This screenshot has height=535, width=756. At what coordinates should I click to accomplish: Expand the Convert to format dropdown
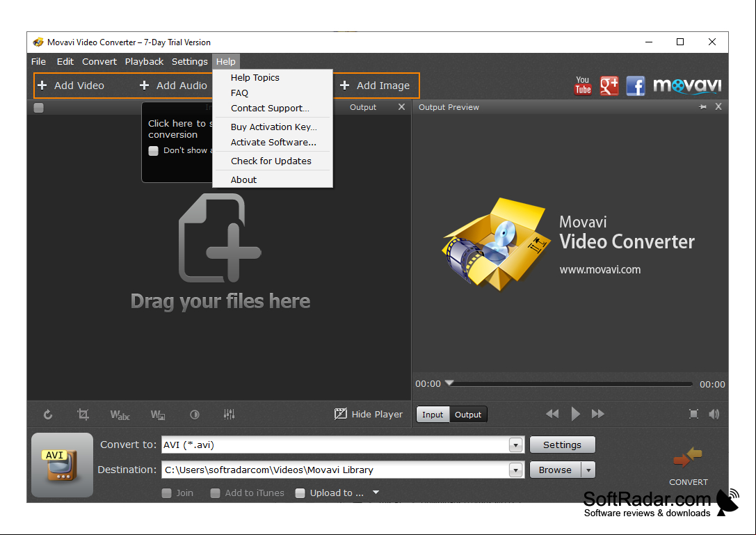(x=515, y=445)
